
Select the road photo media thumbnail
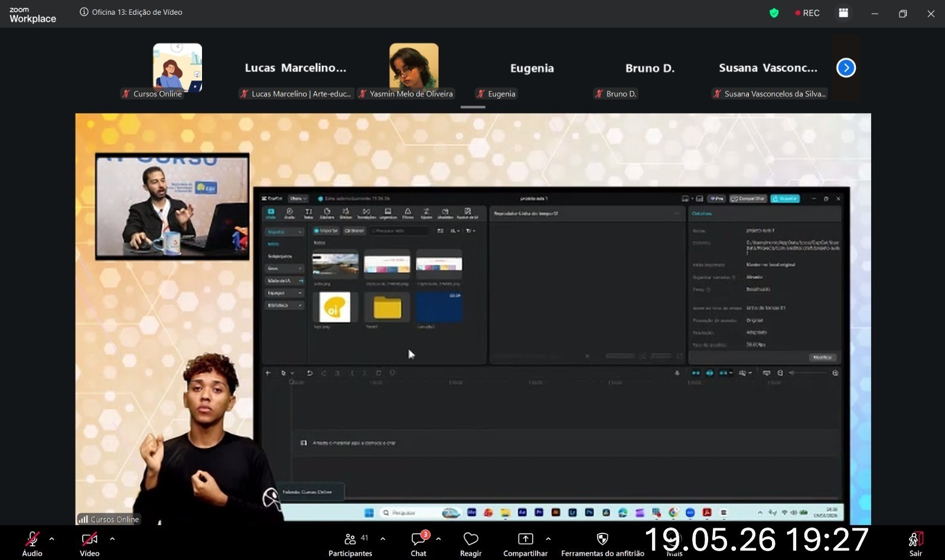335,264
